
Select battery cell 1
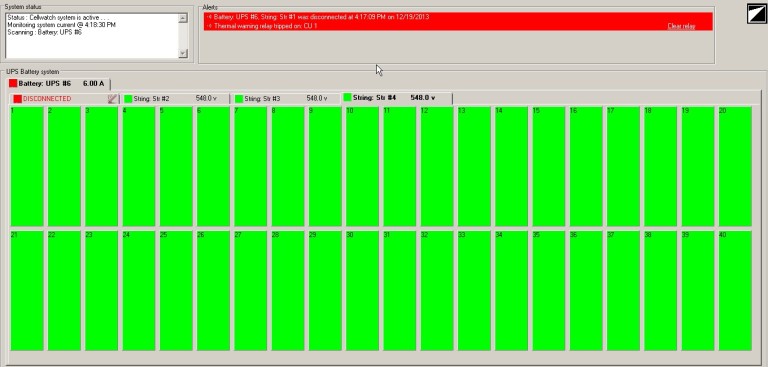tap(27, 167)
